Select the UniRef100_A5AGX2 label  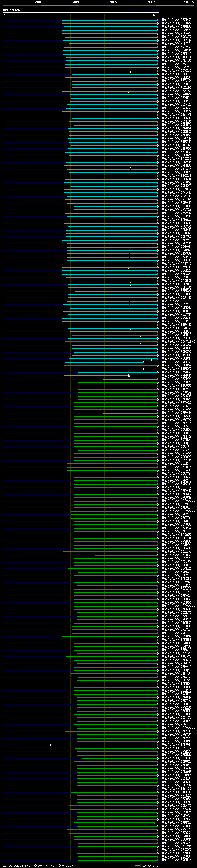pyautogui.click(x=177, y=494)
